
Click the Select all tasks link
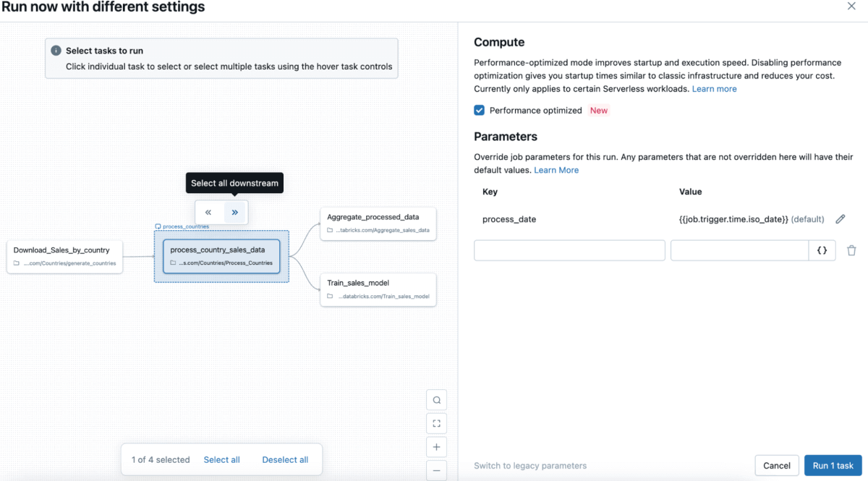(x=221, y=460)
